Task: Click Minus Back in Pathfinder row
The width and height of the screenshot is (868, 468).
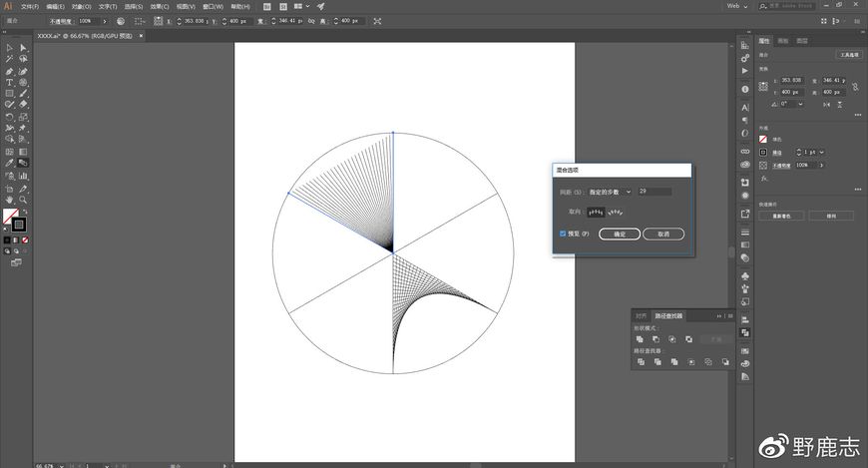Action: click(x=725, y=361)
